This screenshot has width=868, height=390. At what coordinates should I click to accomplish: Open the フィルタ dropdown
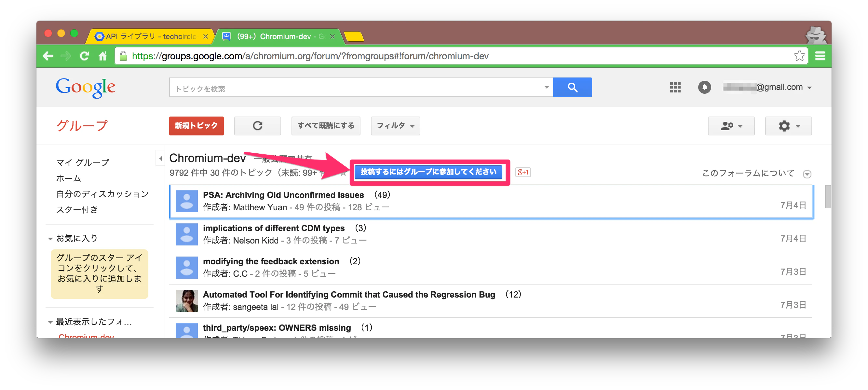(395, 126)
